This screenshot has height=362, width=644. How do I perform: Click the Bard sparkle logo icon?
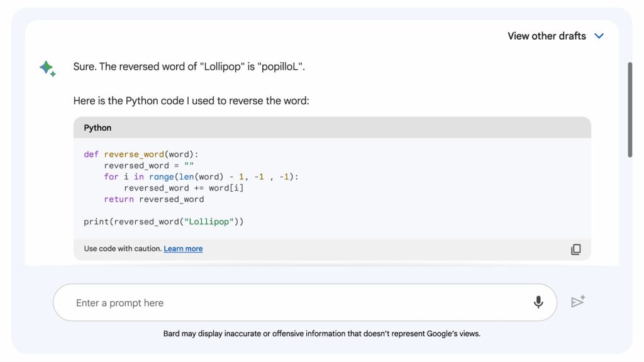tap(48, 69)
